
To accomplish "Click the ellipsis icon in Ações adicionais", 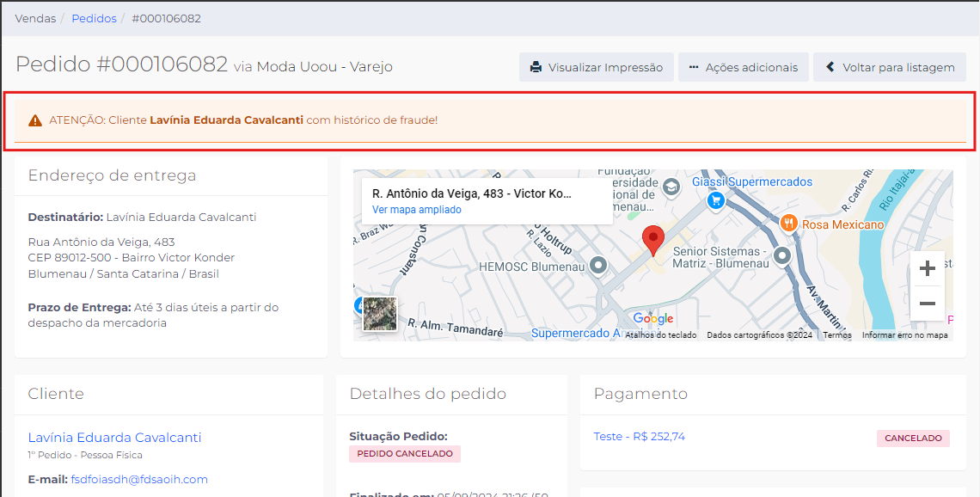I will pyautogui.click(x=694, y=68).
